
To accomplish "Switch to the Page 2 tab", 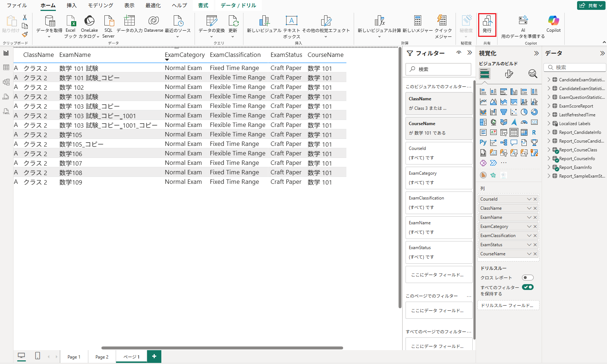I will pos(101,356).
